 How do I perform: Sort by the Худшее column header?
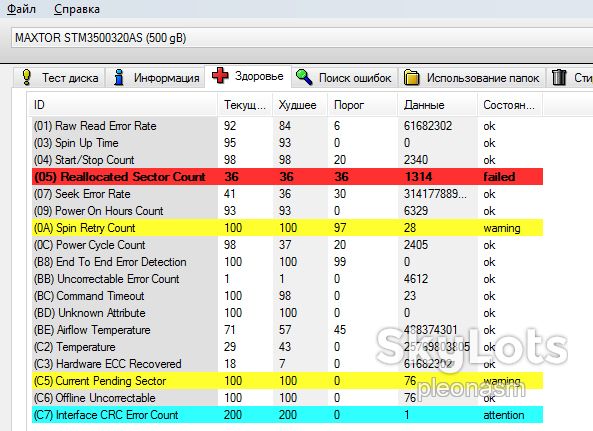[x=300, y=105]
